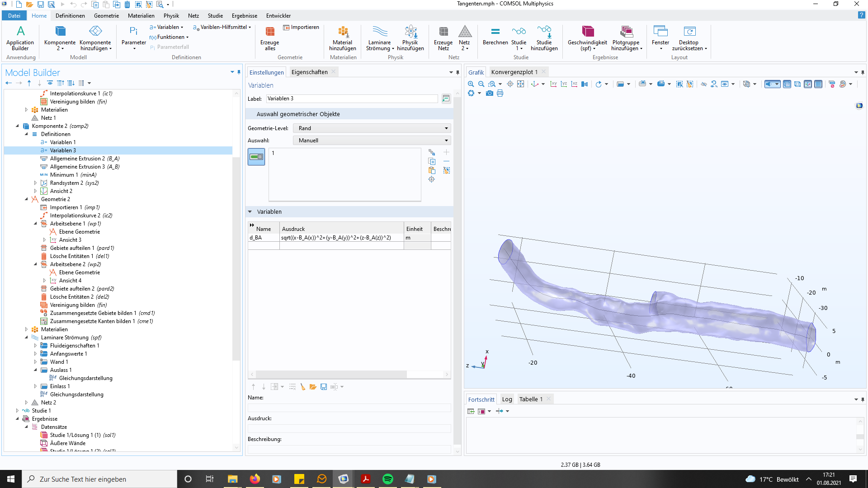This screenshot has height=488, width=868.
Task: Switch to the Konvergenzplot 1 tab
Action: click(x=514, y=72)
